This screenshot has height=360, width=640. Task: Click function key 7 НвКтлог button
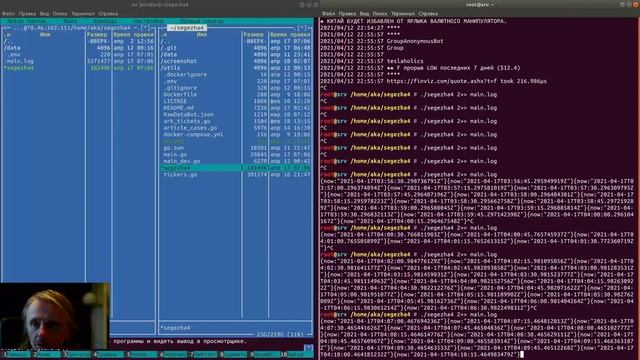(203, 354)
